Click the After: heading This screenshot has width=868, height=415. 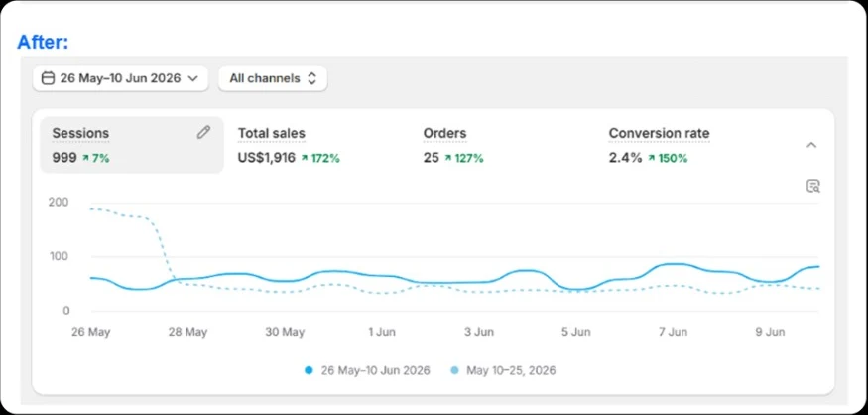(x=43, y=42)
